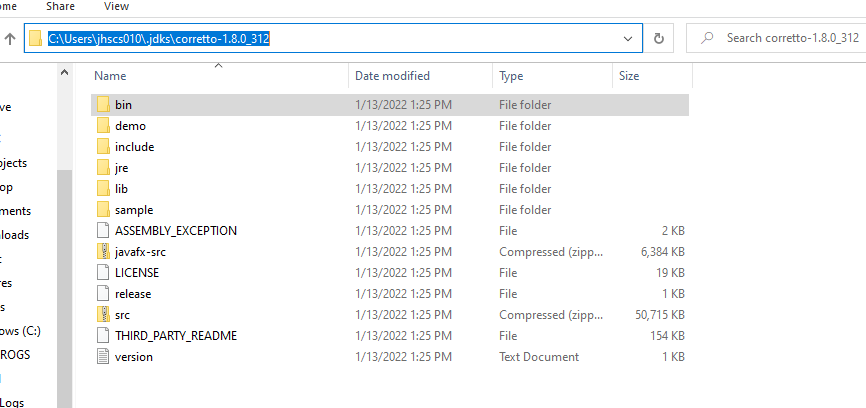Click the 2 KB size of ASSEMBLY_EXCEPTION
The image size is (866, 408).
click(x=674, y=231)
